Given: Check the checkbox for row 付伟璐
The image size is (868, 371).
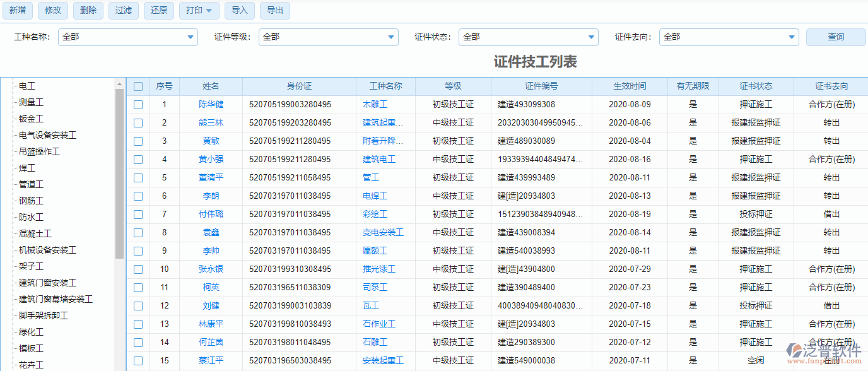Looking at the screenshot, I should pos(138,215).
